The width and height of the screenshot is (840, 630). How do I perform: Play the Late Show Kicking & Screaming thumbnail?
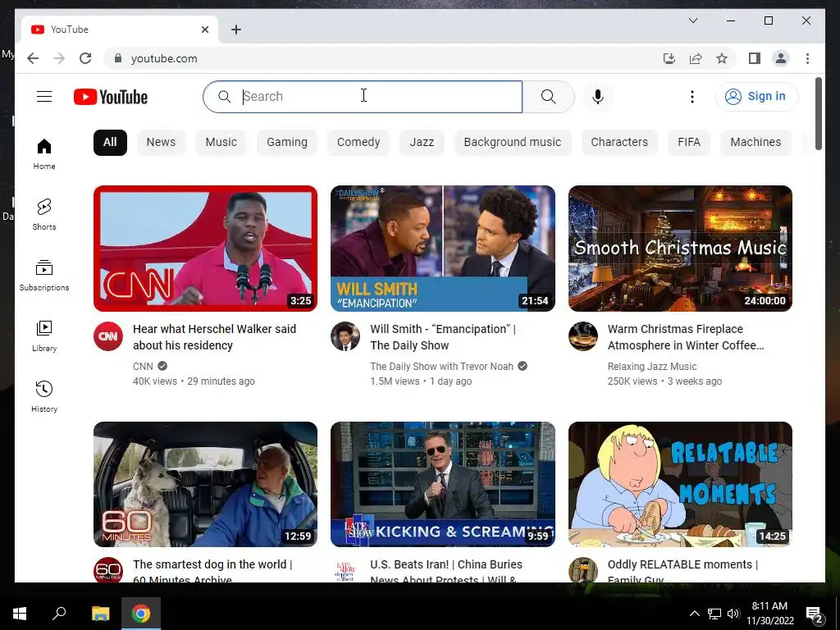point(442,484)
